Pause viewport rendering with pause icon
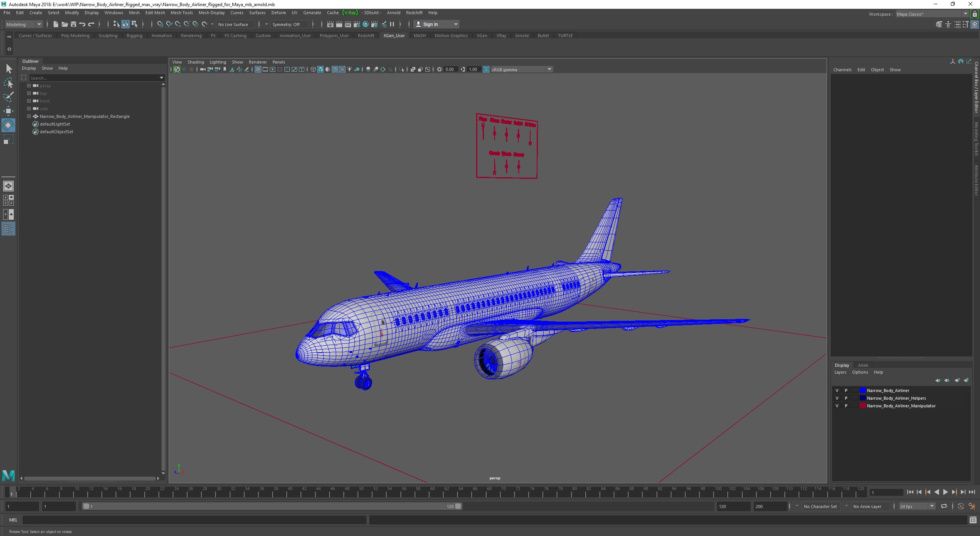 [x=392, y=24]
